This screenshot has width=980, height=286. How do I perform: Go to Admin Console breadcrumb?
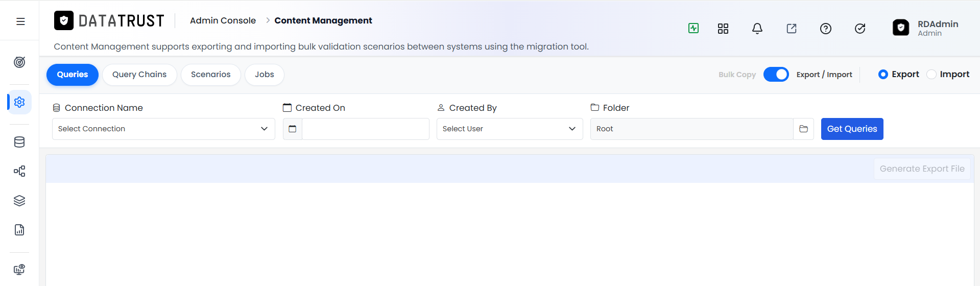point(223,20)
